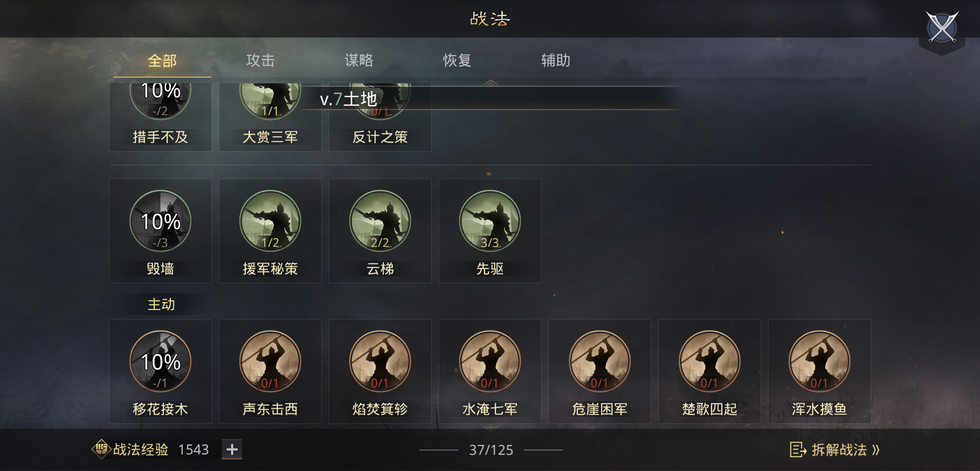Open the 水淹七军 tactic icon
Viewport: 980px width, 471px height.
point(490,362)
